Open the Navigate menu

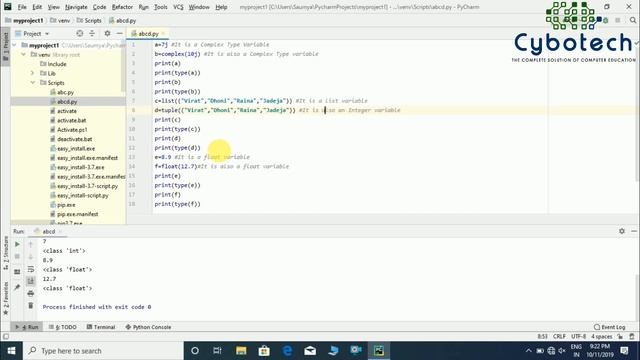(x=76, y=7)
